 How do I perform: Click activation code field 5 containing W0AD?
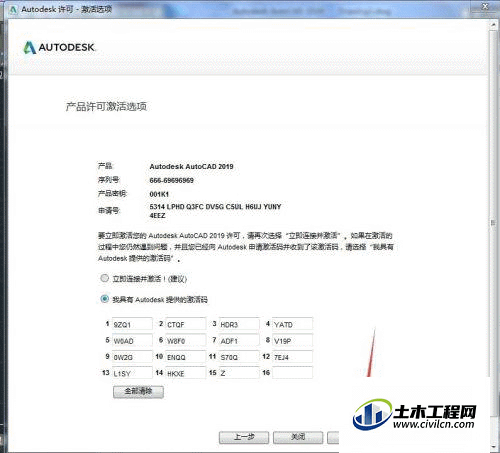pyautogui.click(x=132, y=340)
